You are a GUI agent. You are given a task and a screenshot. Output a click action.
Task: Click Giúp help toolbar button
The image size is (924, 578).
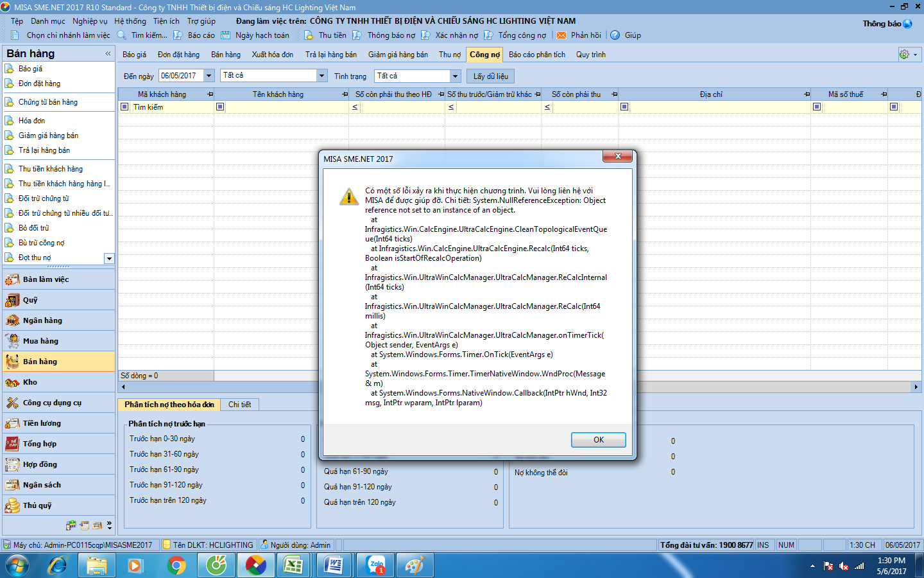(x=626, y=35)
